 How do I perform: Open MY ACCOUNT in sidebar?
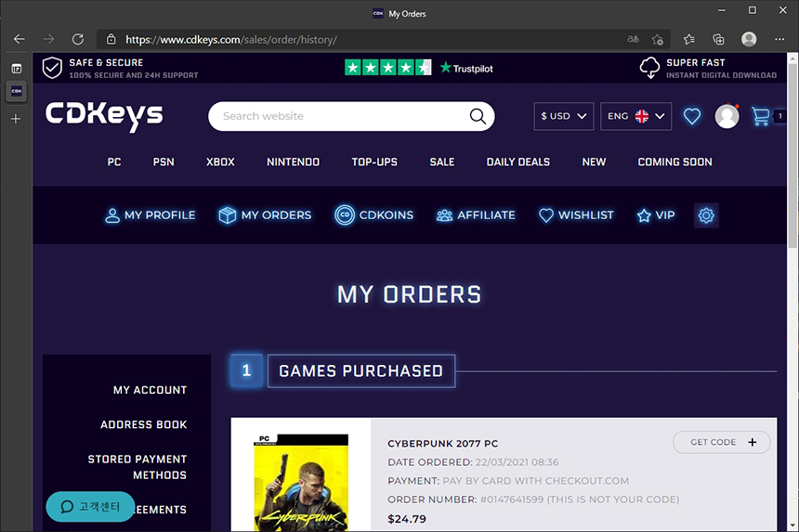click(150, 390)
